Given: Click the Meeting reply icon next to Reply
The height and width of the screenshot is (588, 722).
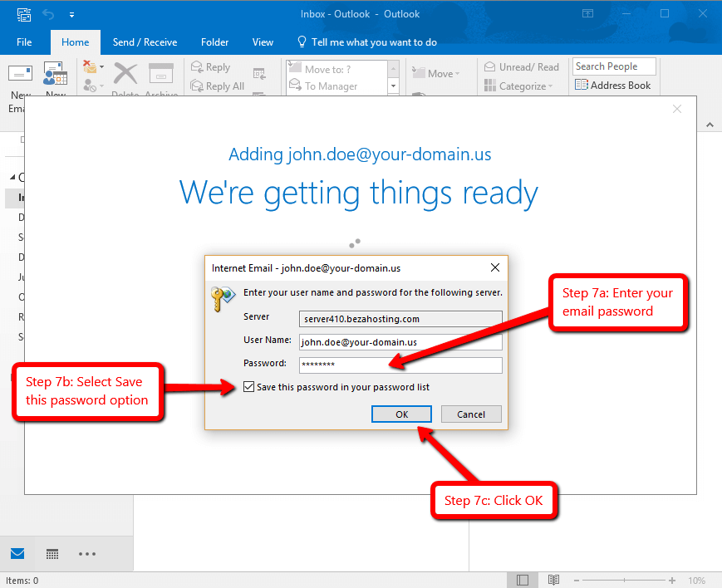Looking at the screenshot, I should (x=259, y=74).
